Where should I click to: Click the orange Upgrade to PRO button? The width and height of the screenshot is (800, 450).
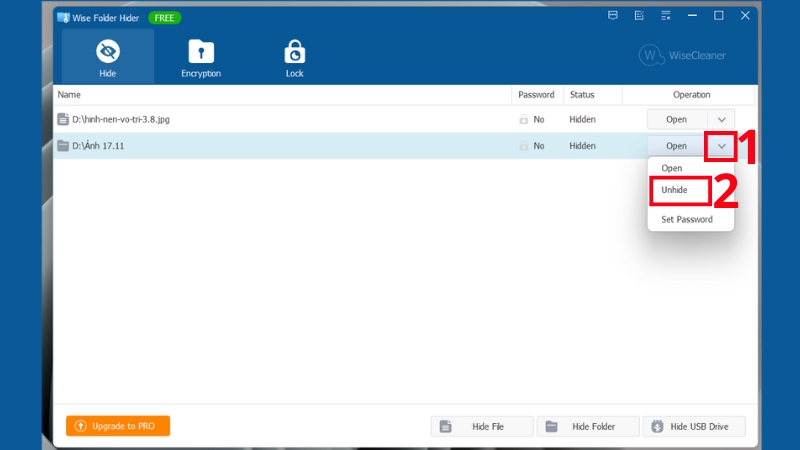click(118, 426)
